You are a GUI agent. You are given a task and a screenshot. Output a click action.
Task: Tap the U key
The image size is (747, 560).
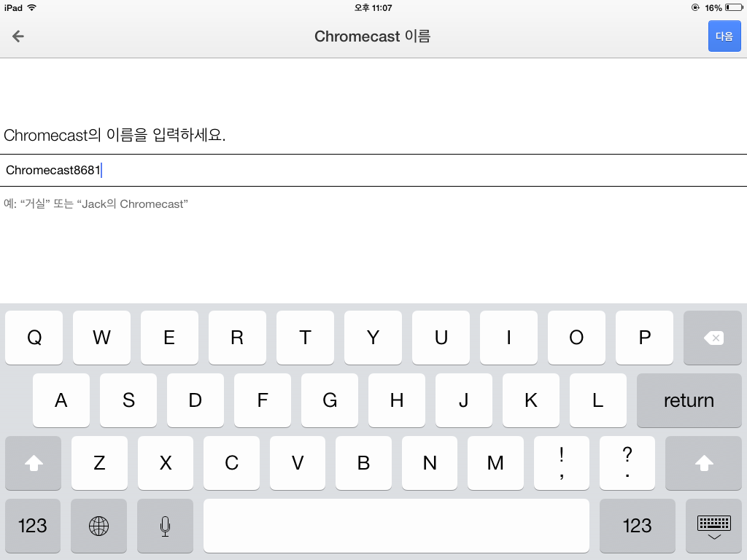coord(441,338)
